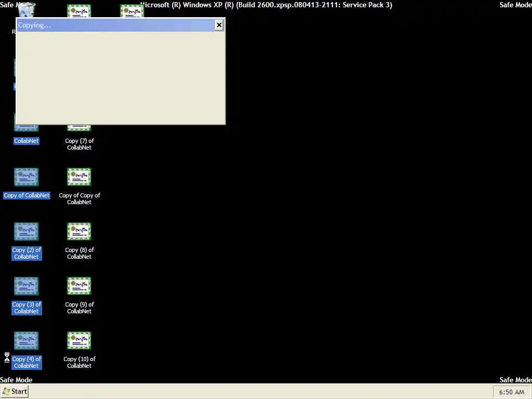The height and width of the screenshot is (399, 532).
Task: Select the Copy (3) of CollabNet icon image
Action: [26, 286]
